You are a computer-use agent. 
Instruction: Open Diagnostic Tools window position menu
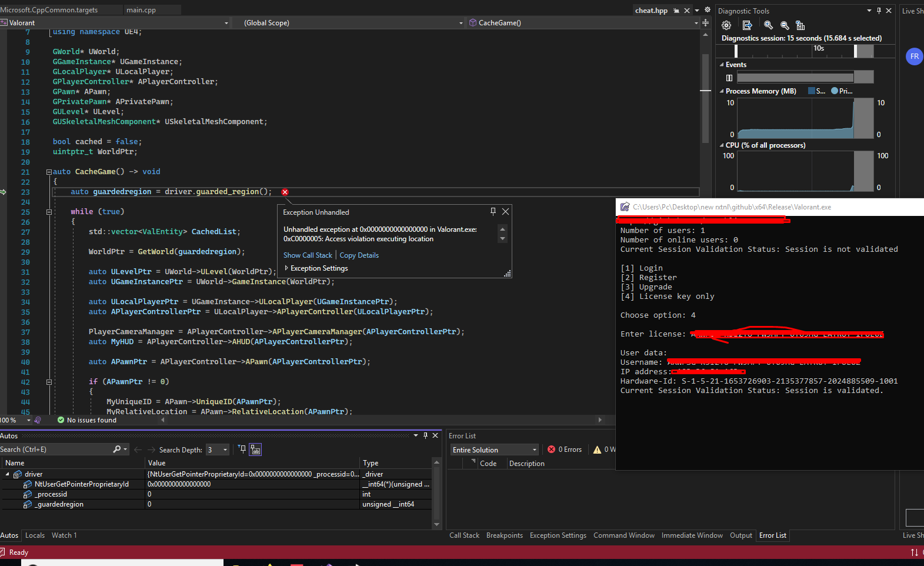(869, 11)
